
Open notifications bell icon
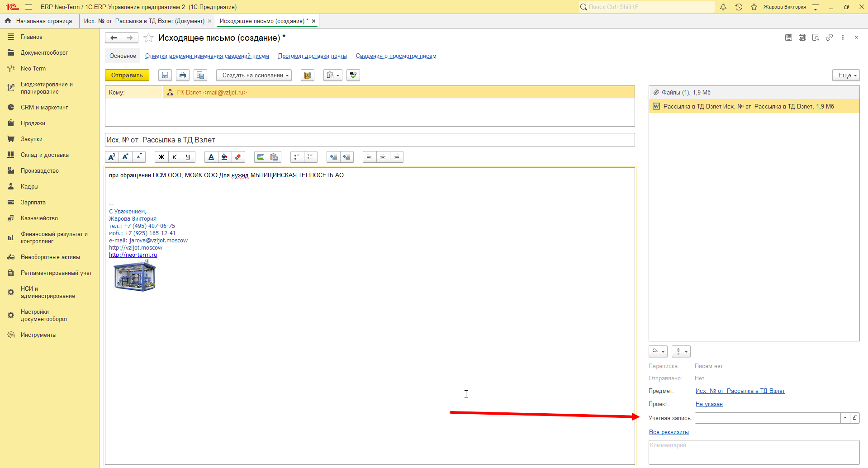[723, 7]
